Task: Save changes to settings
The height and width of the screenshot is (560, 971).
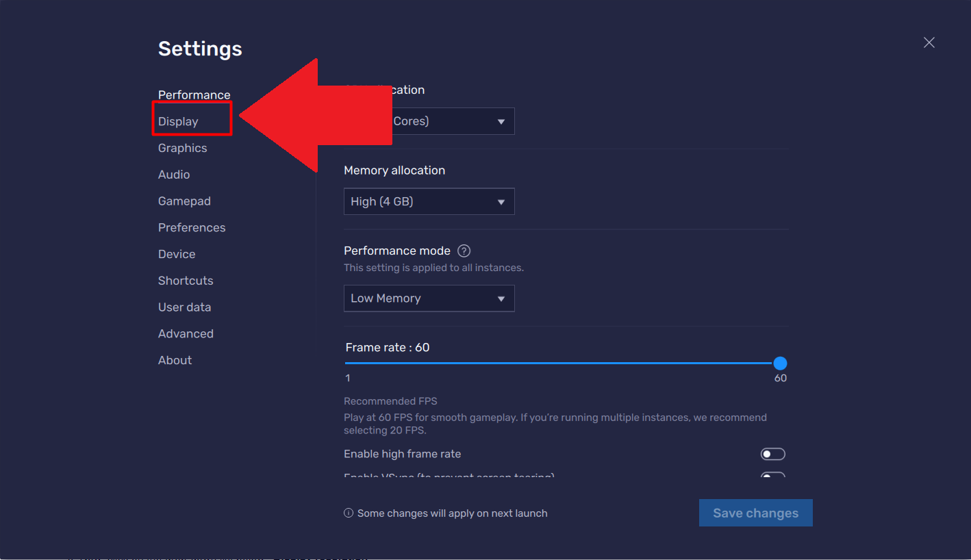Action: [755, 512]
